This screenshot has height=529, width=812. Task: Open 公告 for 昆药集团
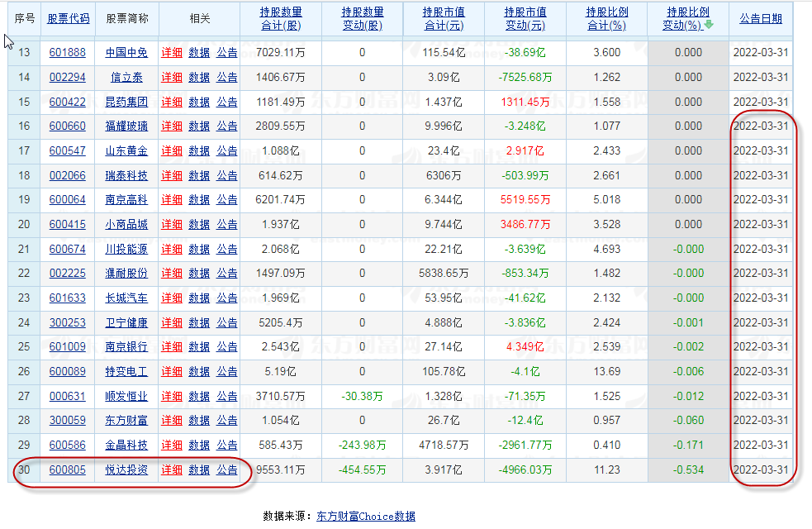(x=227, y=102)
